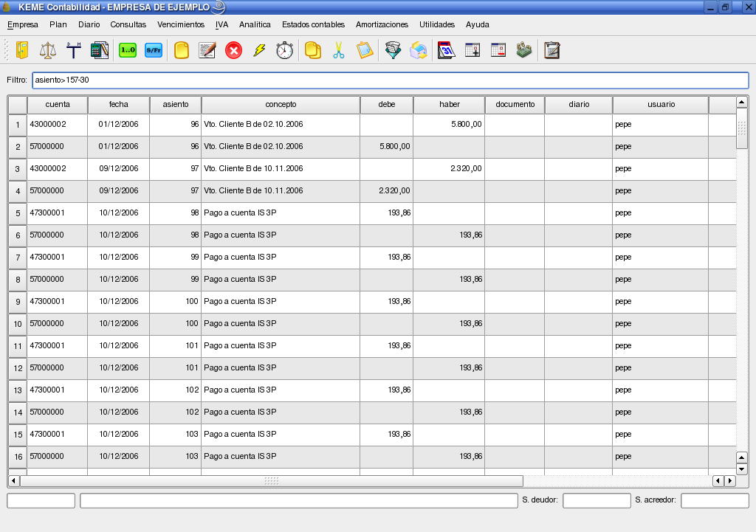
Task: Click the balance scales toolbar icon
Action: coord(48,50)
